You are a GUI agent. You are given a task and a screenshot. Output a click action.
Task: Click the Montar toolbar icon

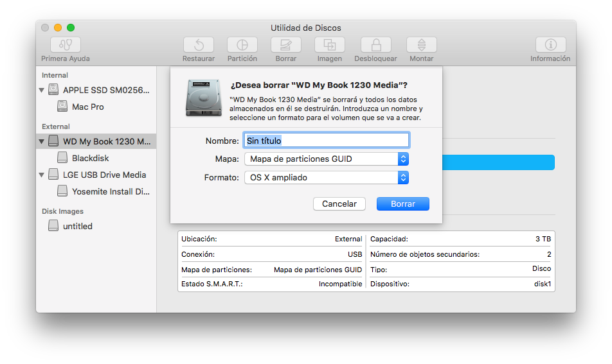click(x=422, y=45)
